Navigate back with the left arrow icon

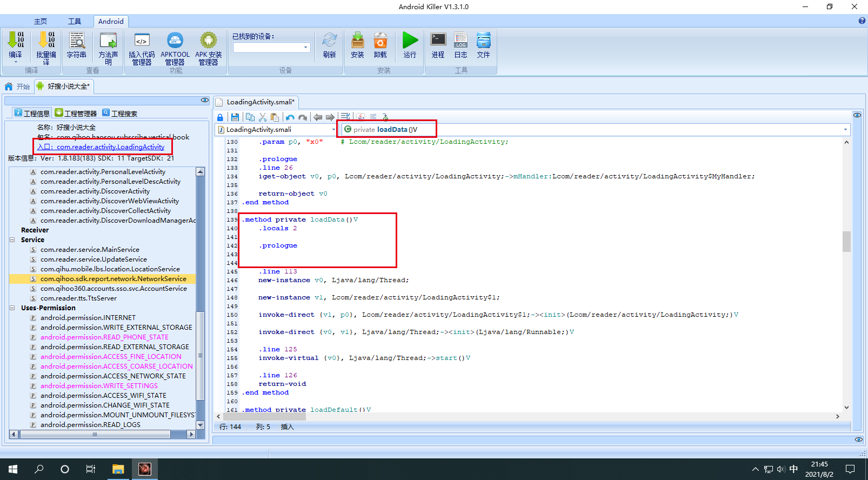click(x=318, y=117)
